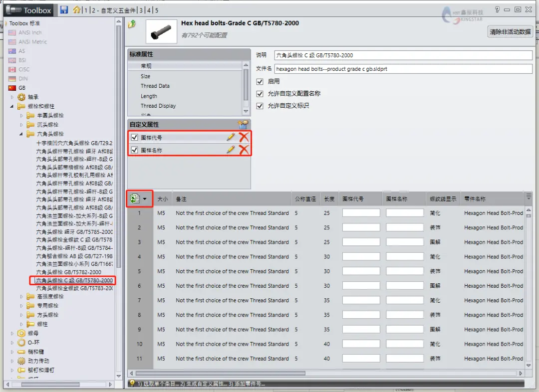Image resolution: width=539 pixels, height=392 pixels.
Task: Select CISC standard flag icon
Action: tap(12, 69)
